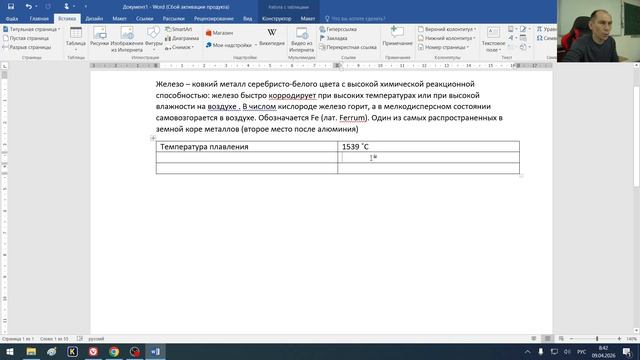Click the word 'Ferrum' in the paragraph
The image size is (640, 360).
352,118
